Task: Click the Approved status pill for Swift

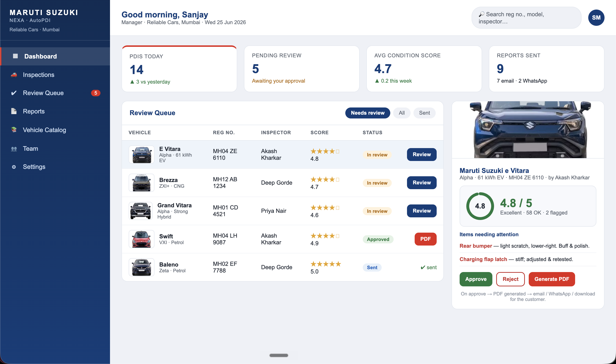Action: click(378, 239)
